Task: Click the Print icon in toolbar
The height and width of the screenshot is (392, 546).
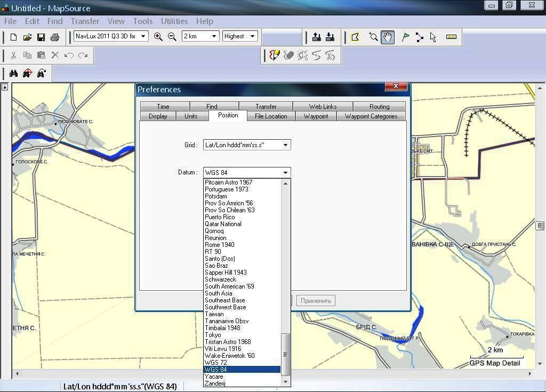Action: 55,37
